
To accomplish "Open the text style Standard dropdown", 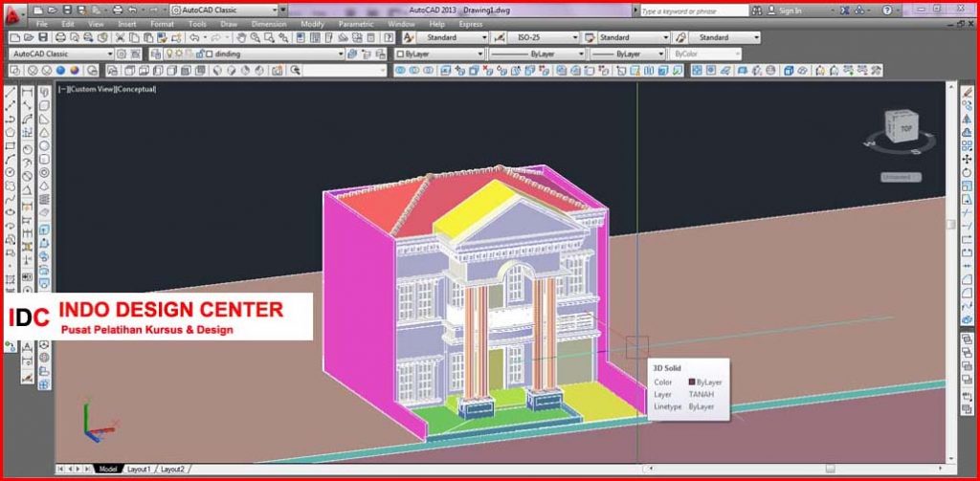I will click(452, 37).
